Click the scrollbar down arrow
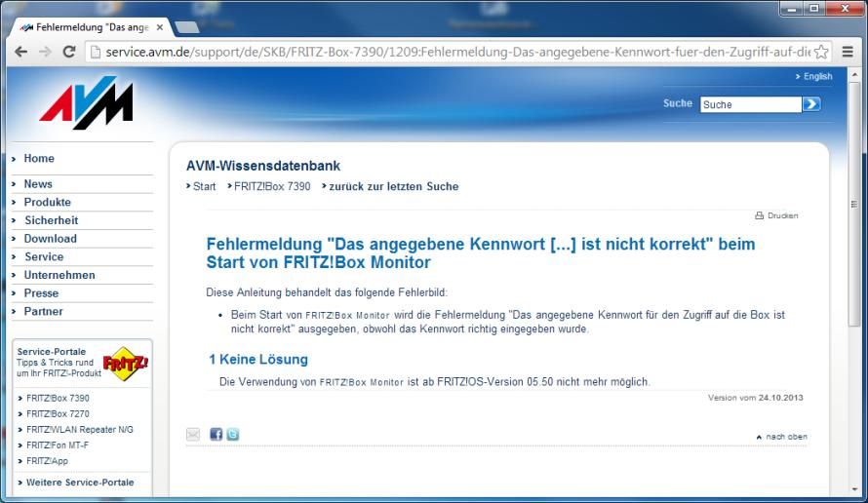Screen dimensions: 868x503 [x=854, y=489]
